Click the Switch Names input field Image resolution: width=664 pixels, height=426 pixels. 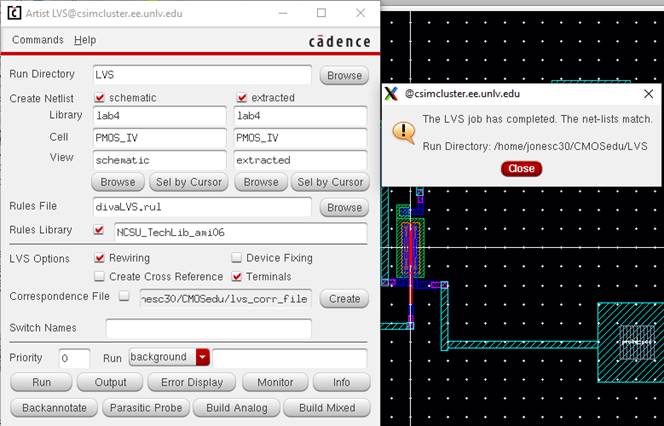(x=208, y=329)
